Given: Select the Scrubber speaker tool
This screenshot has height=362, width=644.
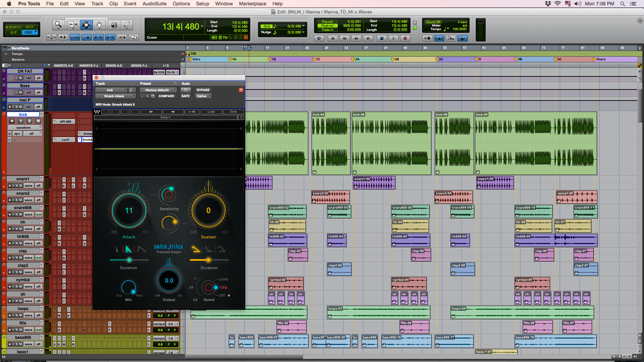Looking at the screenshot, I should click(x=114, y=25).
